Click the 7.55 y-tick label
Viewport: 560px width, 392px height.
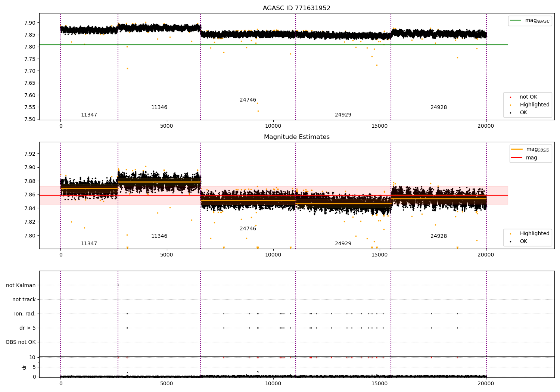coord(30,108)
